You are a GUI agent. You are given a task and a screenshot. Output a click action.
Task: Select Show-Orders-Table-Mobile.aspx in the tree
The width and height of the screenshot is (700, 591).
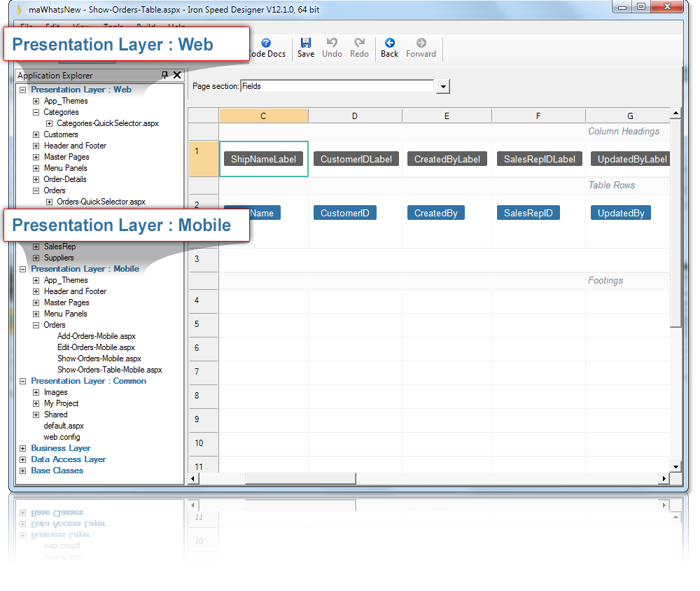pos(110,370)
